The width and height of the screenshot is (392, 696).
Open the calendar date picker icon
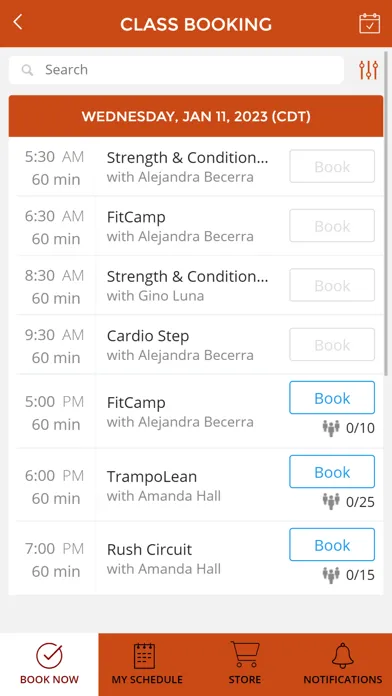pyautogui.click(x=369, y=24)
